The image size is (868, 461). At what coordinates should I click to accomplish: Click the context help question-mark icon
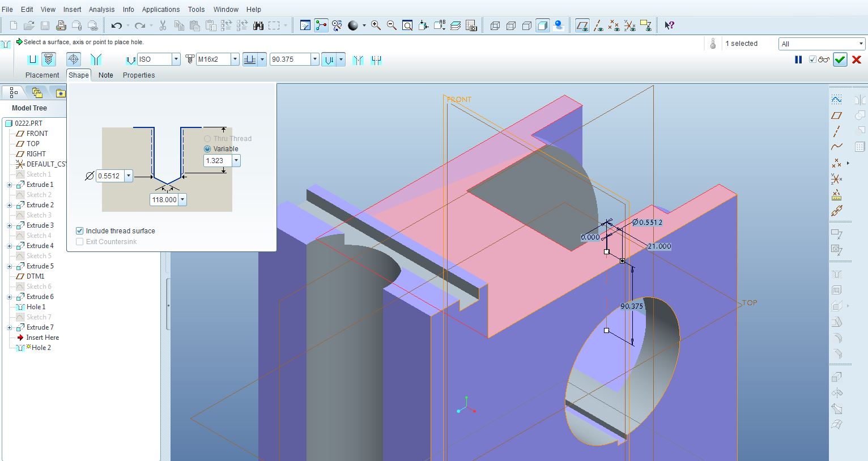pyautogui.click(x=669, y=25)
